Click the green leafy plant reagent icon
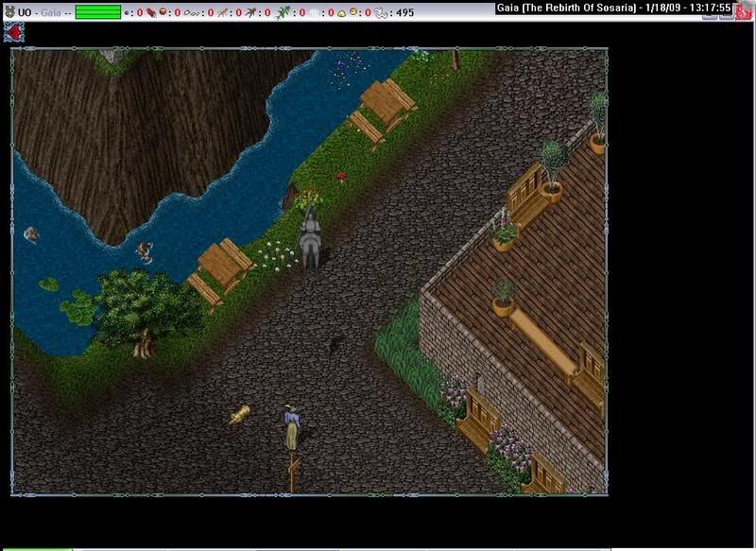The width and height of the screenshot is (756, 551). [282, 12]
